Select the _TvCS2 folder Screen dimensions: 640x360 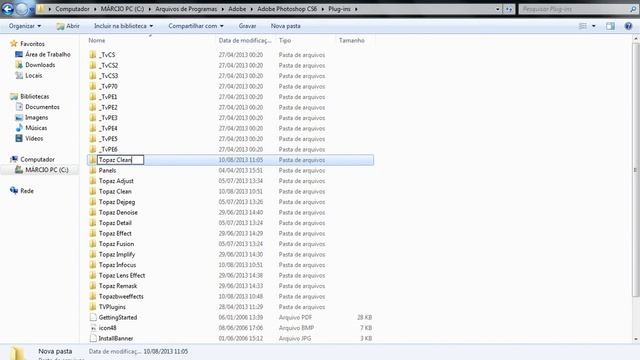[x=109, y=65]
